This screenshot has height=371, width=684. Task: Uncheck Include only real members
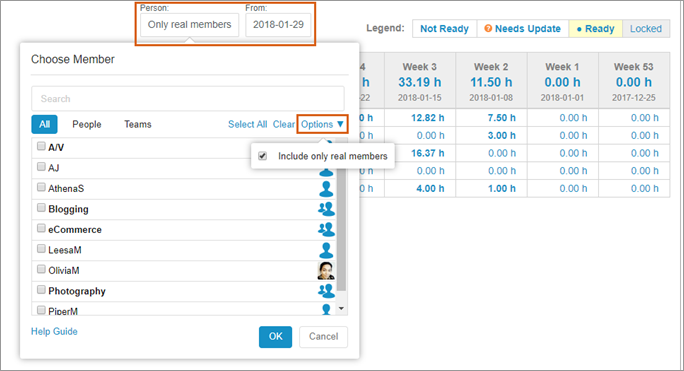click(262, 156)
